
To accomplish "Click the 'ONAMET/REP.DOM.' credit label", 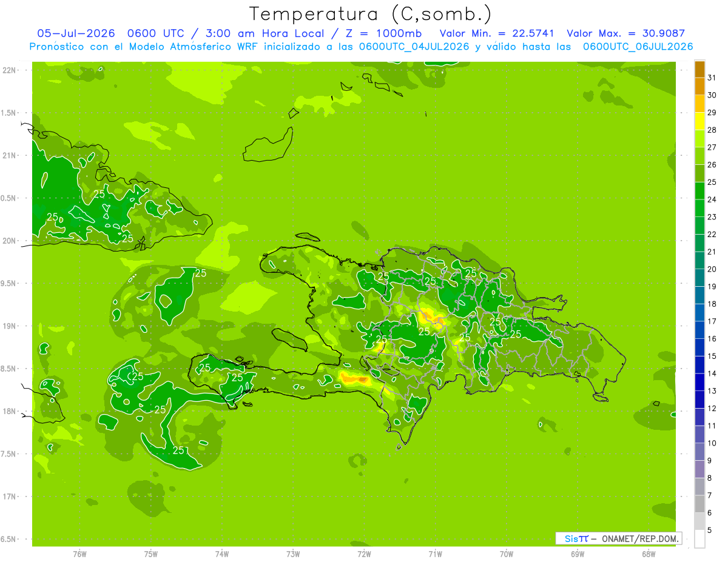I will pos(640,538).
